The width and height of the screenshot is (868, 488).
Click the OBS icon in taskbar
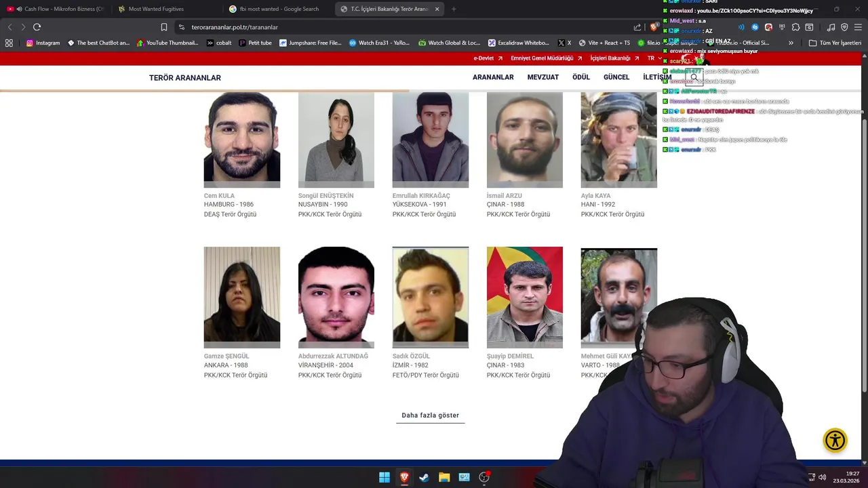coord(484,477)
